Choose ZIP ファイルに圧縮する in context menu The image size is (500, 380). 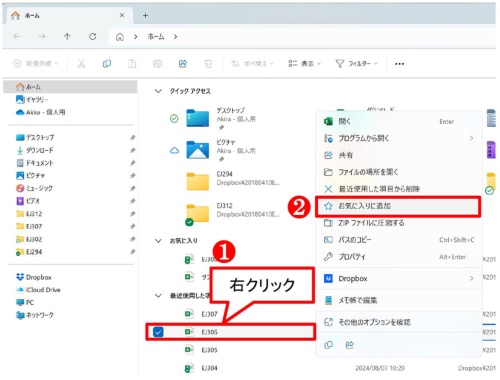click(399, 223)
